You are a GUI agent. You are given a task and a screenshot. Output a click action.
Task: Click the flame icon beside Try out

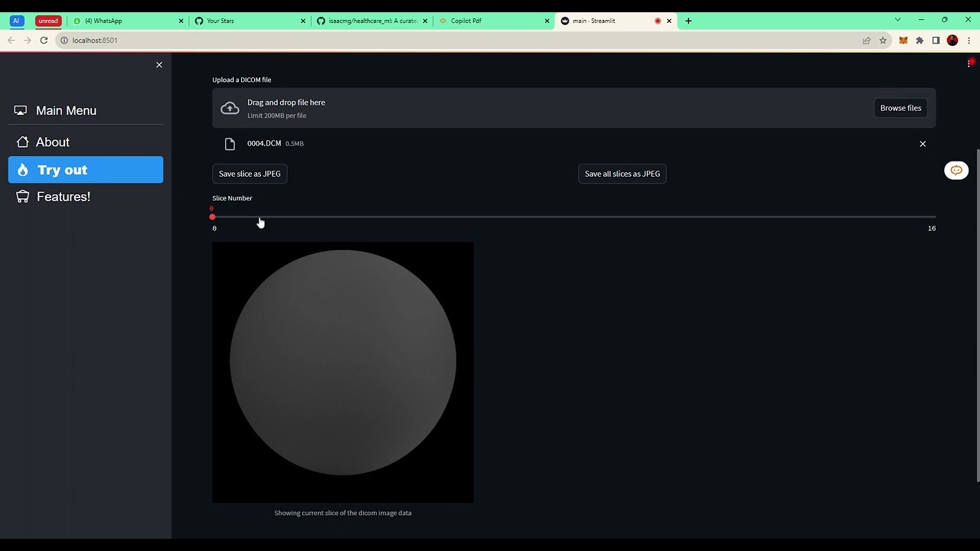pyautogui.click(x=22, y=170)
